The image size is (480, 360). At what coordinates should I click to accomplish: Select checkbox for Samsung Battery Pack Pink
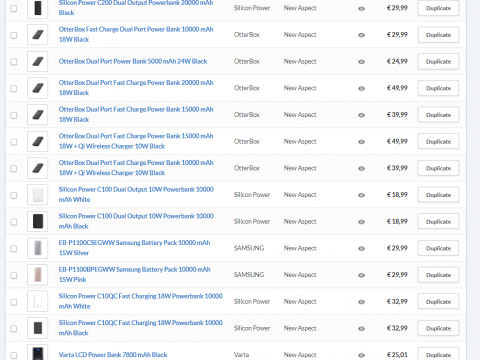pyautogui.click(x=14, y=275)
